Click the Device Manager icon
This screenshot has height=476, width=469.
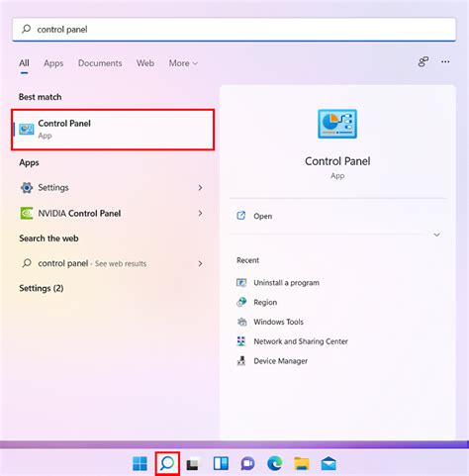(x=241, y=361)
